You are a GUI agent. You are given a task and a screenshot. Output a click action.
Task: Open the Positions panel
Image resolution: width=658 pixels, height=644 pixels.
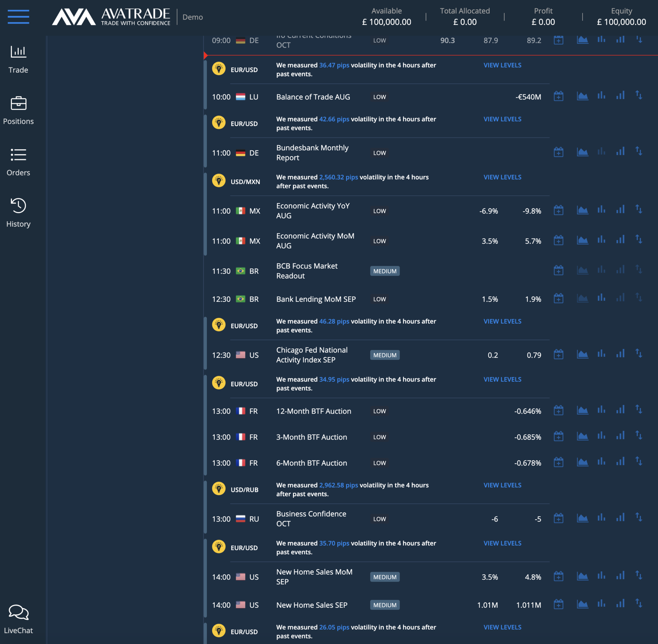coord(18,111)
